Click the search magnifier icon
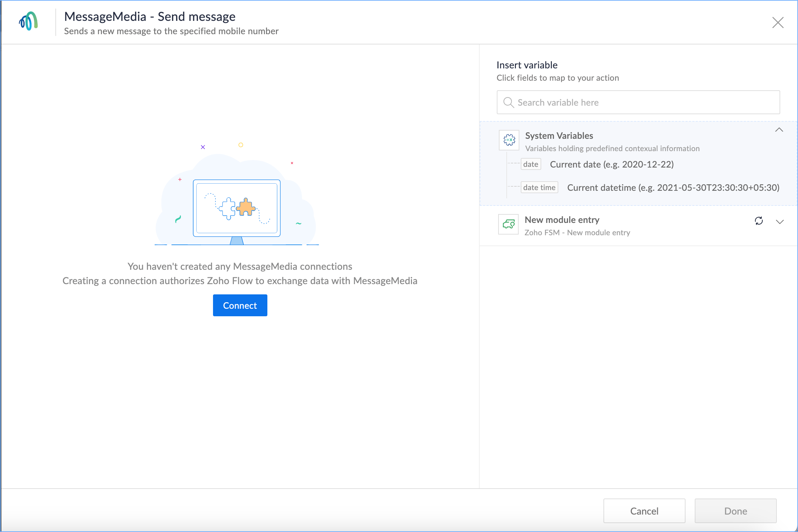 [508, 103]
